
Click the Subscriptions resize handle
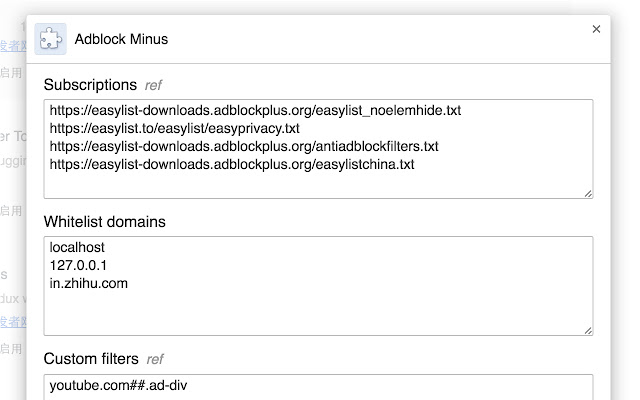(x=587, y=193)
